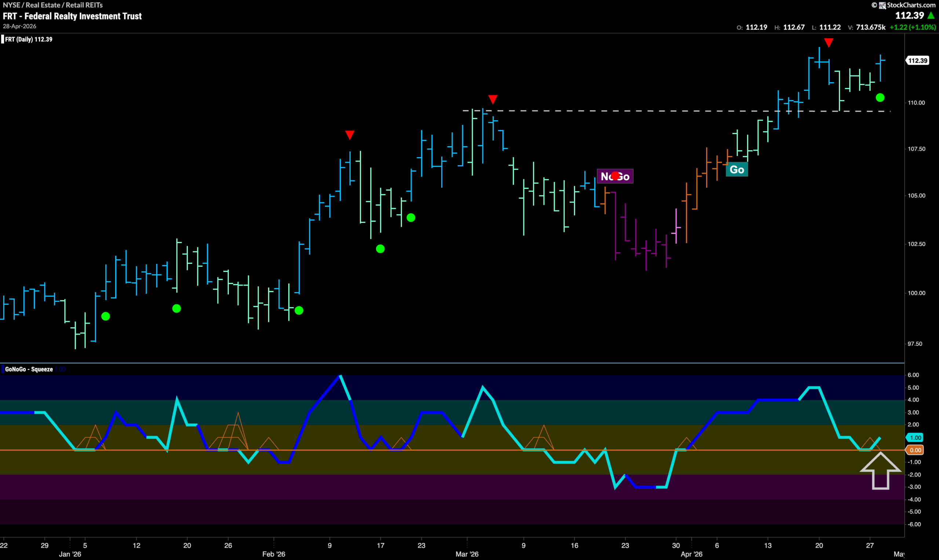Click the -6.00 oscillator axis label
Screen dimensions: 939x560
(x=914, y=524)
